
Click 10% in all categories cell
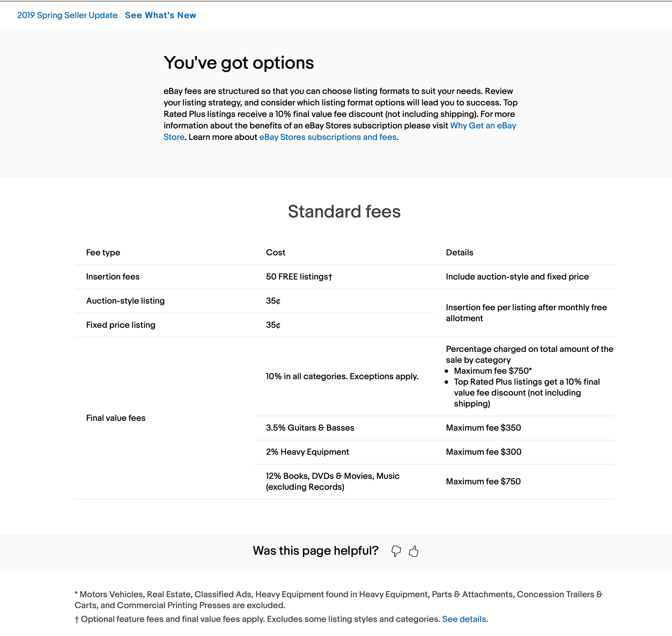pyautogui.click(x=342, y=376)
